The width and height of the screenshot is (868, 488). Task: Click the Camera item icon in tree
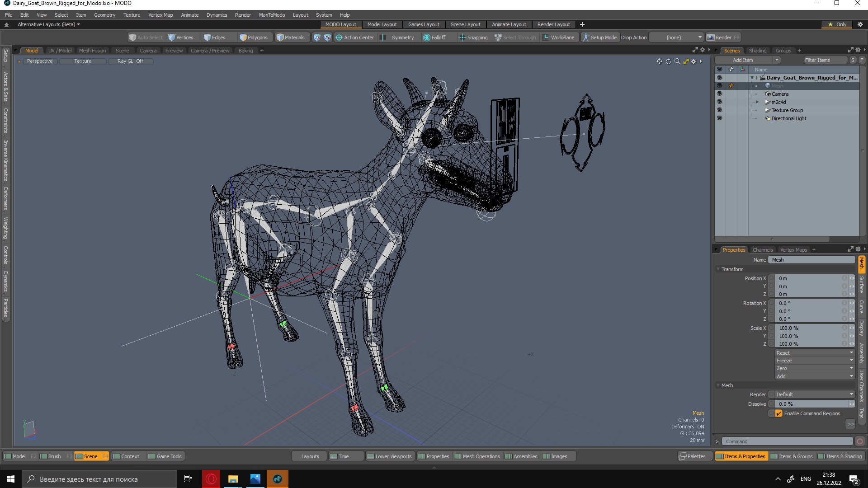(768, 94)
